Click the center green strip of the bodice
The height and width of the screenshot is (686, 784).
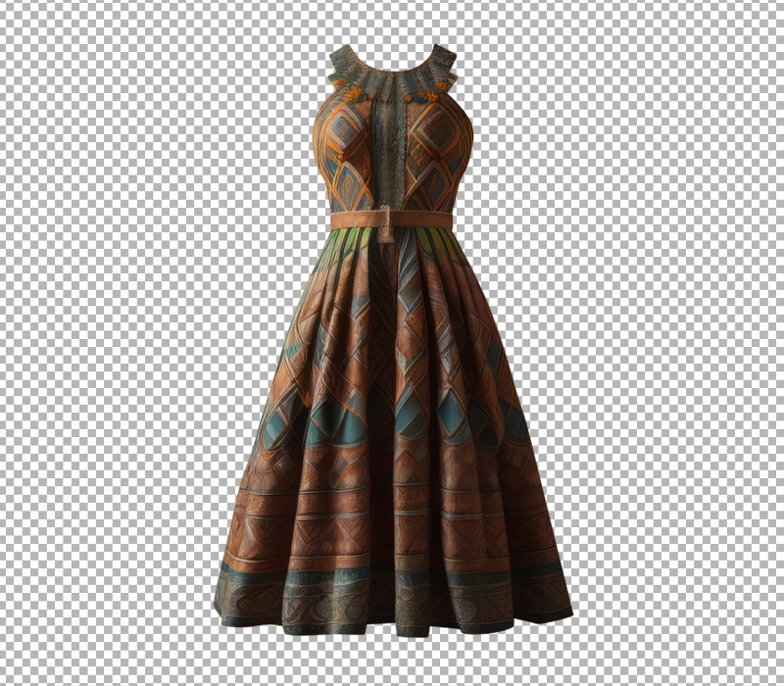[x=391, y=147]
